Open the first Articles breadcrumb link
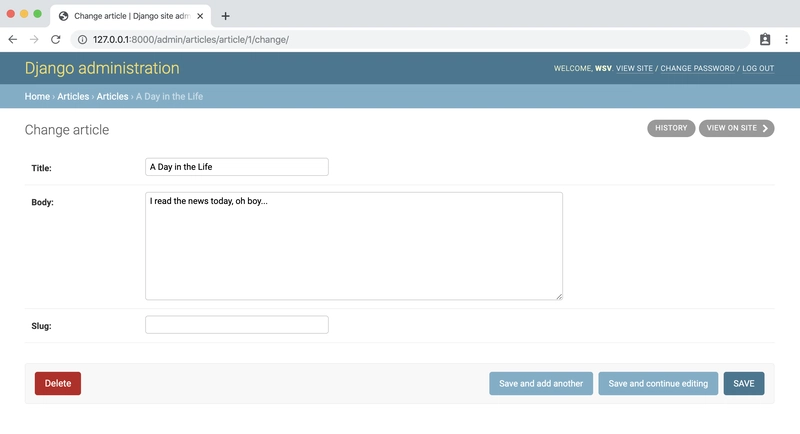 (73, 96)
